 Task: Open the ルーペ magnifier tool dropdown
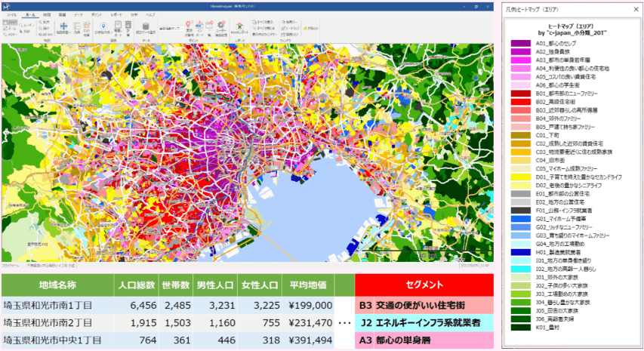coord(26,26)
